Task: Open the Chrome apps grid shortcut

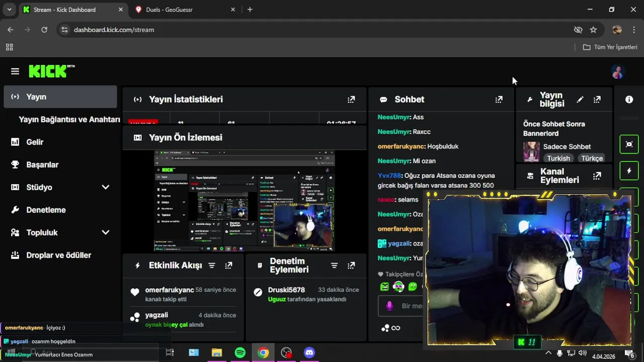Action: 9,47
